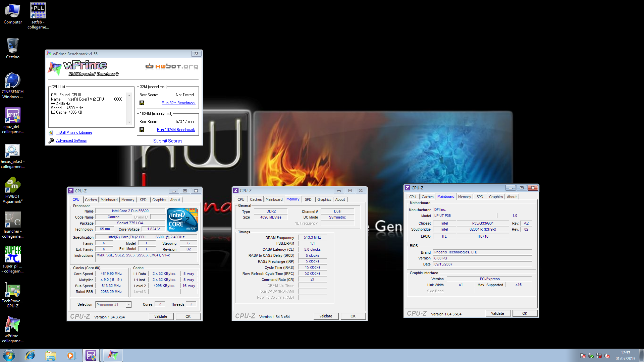Click the BIOS Date 09/13/2007 field
The width and height of the screenshot is (644, 362).
[x=482, y=264]
